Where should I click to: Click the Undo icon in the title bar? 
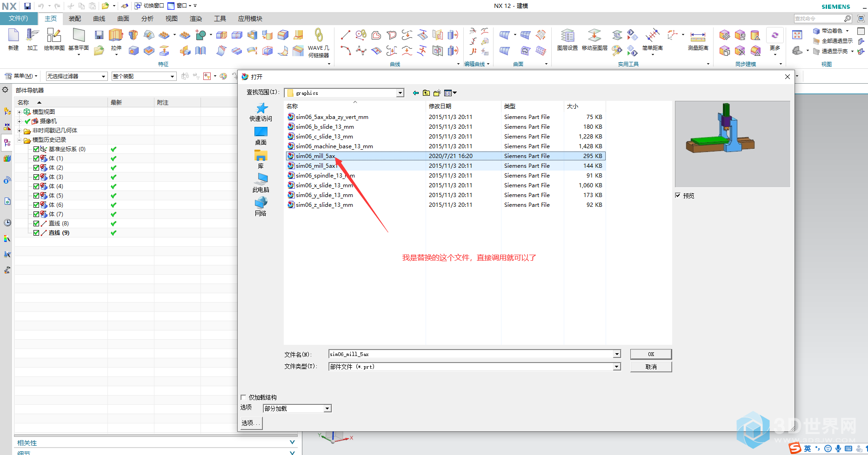41,6
